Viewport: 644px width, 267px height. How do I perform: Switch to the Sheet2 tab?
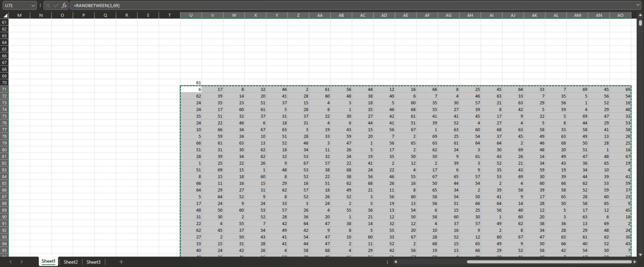(70, 262)
